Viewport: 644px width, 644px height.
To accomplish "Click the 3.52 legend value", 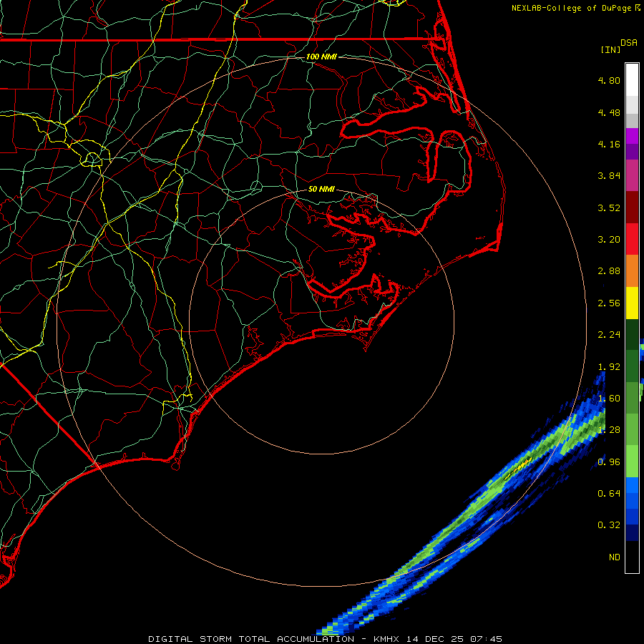I will point(609,208).
